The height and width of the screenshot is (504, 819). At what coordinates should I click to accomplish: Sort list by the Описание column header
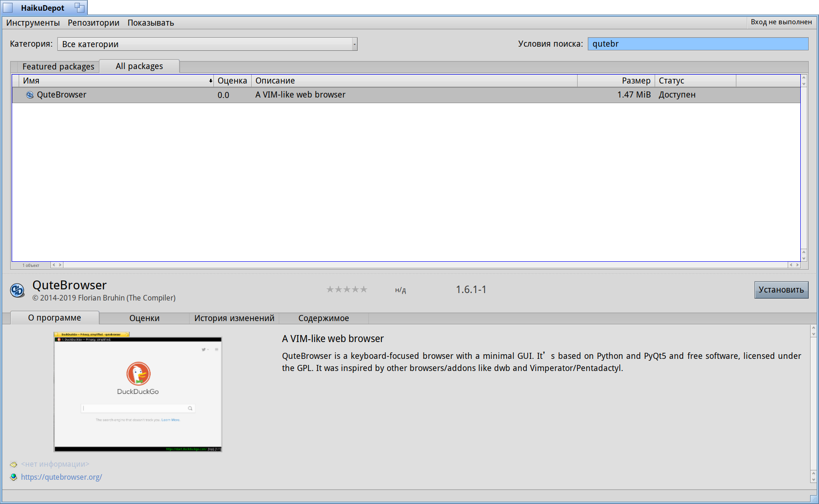pyautogui.click(x=414, y=81)
